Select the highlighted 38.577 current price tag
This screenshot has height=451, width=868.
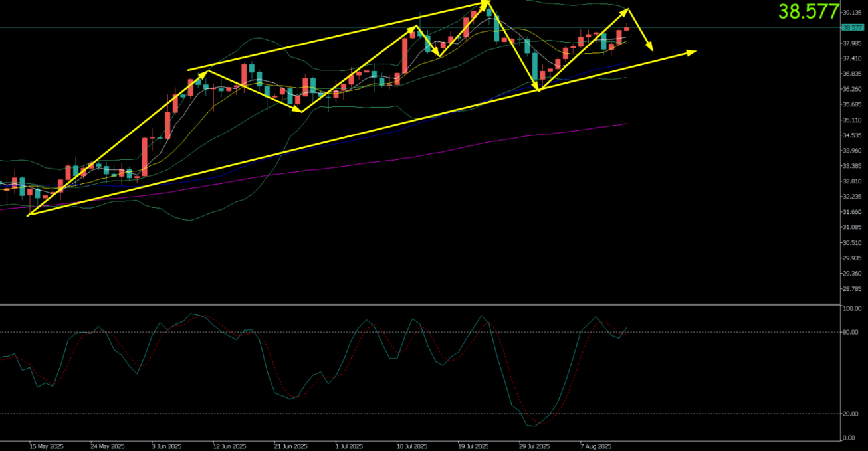point(852,27)
